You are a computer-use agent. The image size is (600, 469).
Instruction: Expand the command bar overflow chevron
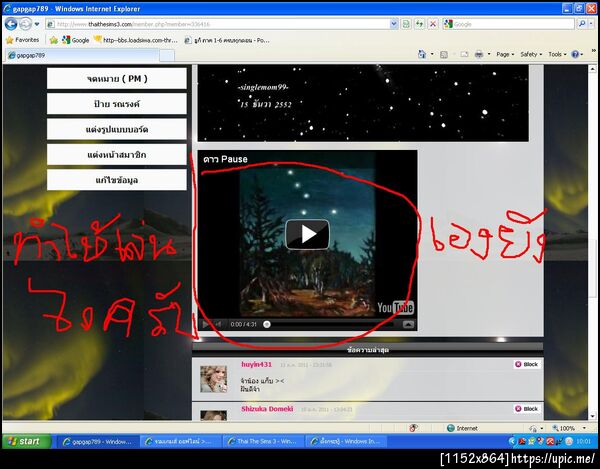coord(593,50)
